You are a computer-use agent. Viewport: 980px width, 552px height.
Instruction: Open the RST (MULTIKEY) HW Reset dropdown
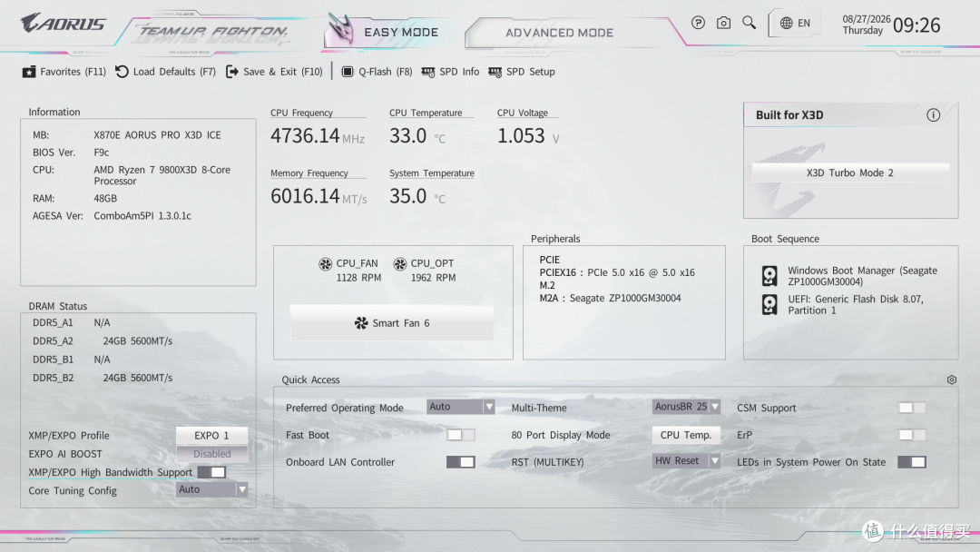pyautogui.click(x=686, y=461)
